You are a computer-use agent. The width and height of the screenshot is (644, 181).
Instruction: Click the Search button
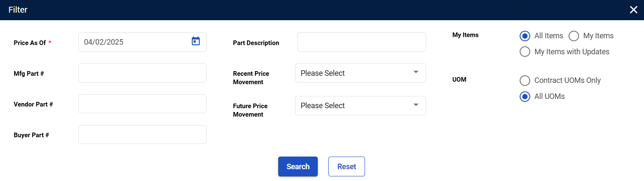point(298,167)
